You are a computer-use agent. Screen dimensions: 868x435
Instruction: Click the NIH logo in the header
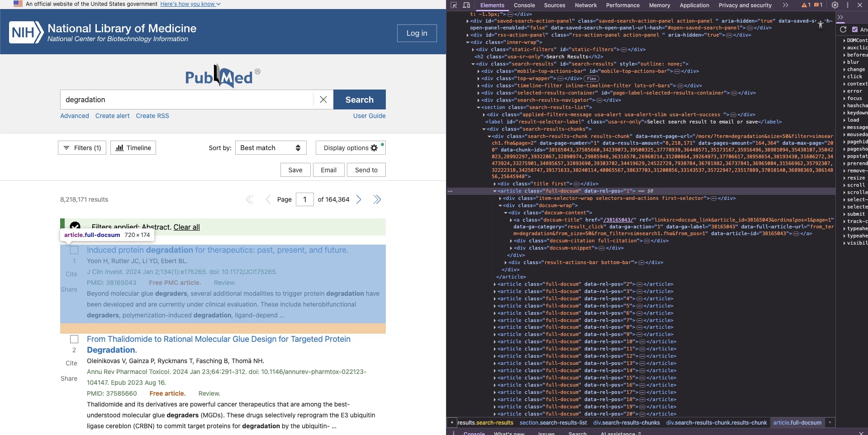26,33
